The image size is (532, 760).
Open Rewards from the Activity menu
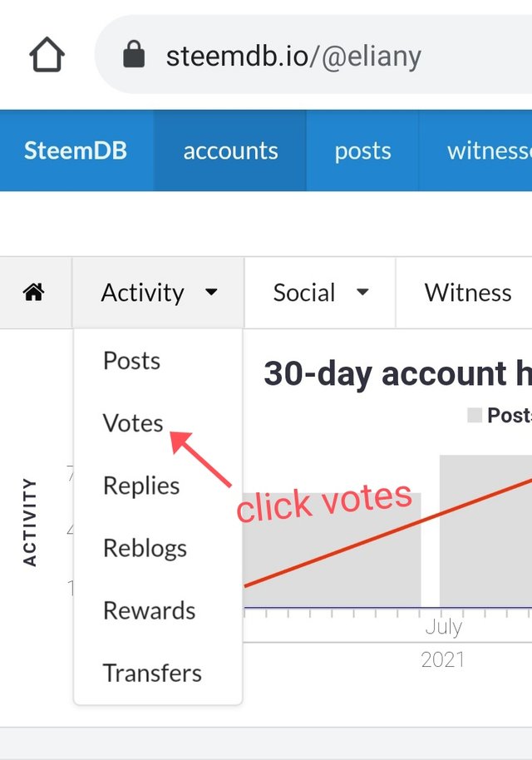click(x=150, y=610)
